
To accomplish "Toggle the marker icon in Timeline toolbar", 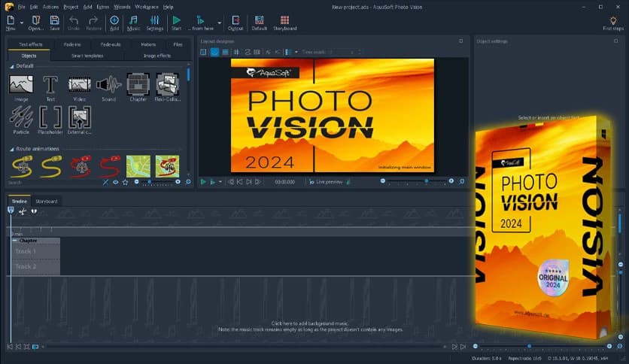I will pyautogui.click(x=11, y=211).
